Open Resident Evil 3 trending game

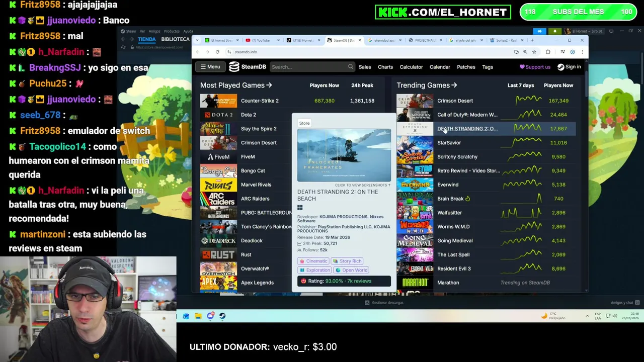tap(454, 268)
